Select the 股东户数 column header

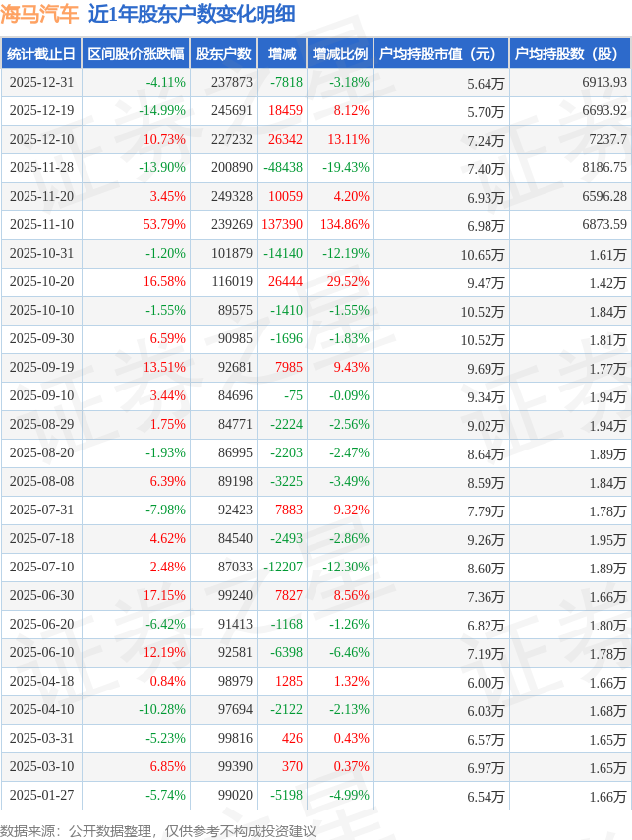point(223,54)
